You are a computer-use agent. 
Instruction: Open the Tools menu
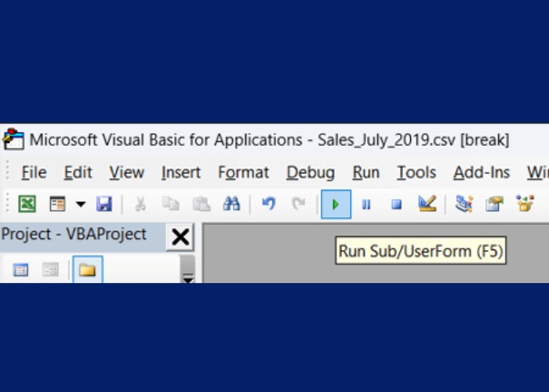click(x=416, y=172)
